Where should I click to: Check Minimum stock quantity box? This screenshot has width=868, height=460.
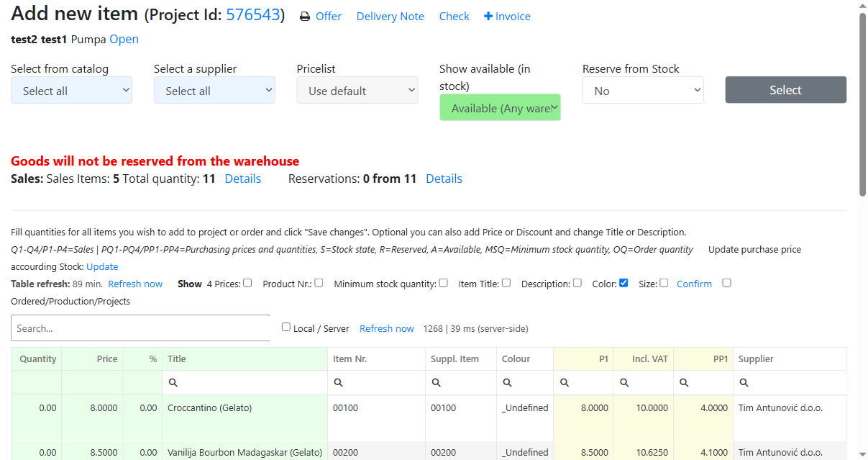pyautogui.click(x=444, y=283)
